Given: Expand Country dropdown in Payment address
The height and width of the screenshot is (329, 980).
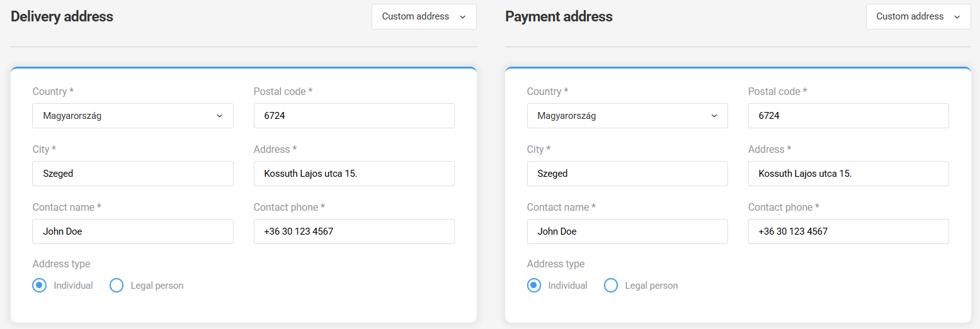Looking at the screenshot, I should pos(627,116).
